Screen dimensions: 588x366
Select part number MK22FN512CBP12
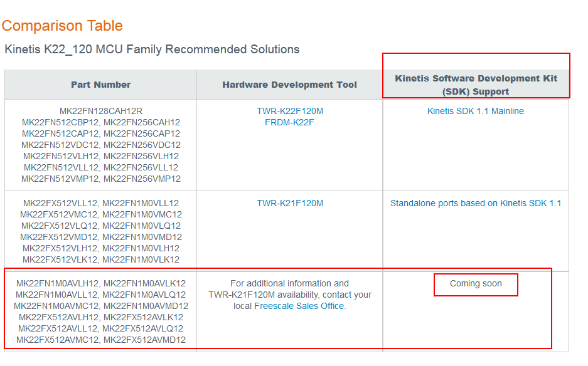coord(60,122)
